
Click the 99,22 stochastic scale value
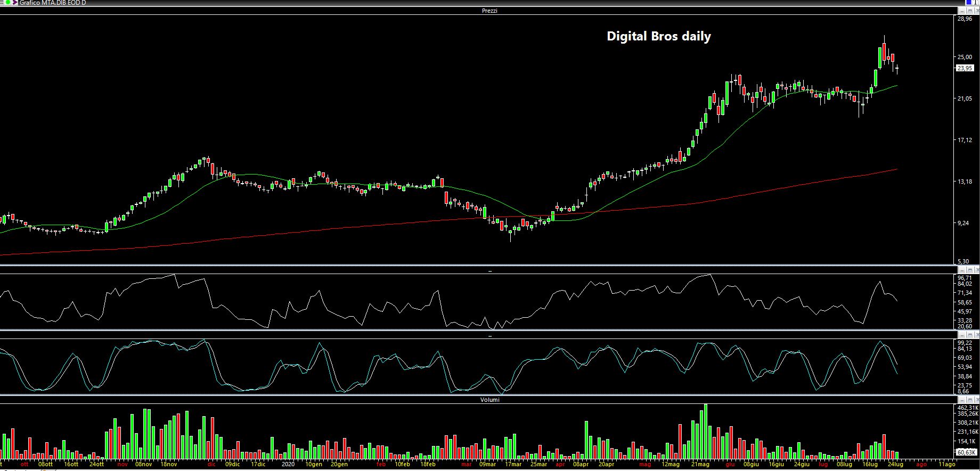pyautogui.click(x=965, y=343)
